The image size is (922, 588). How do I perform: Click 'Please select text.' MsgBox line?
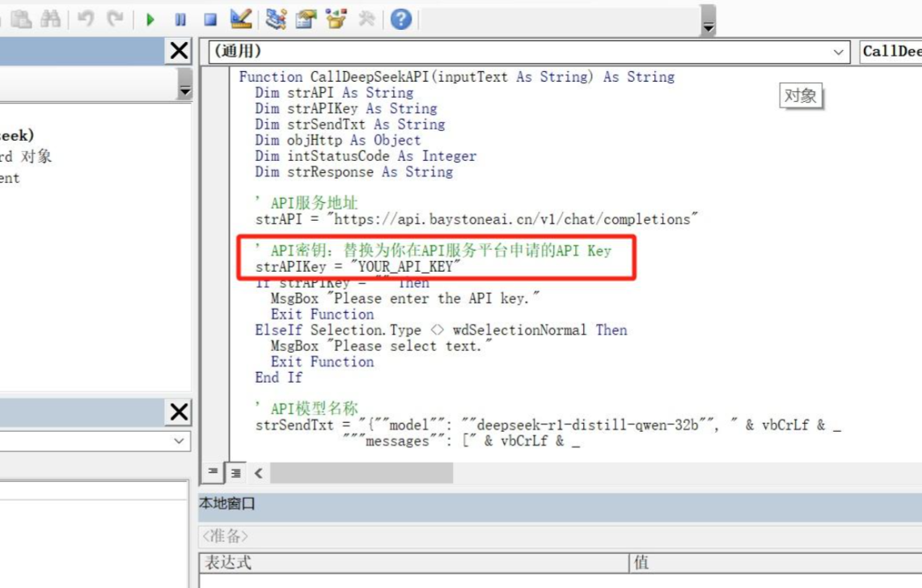tap(381, 346)
